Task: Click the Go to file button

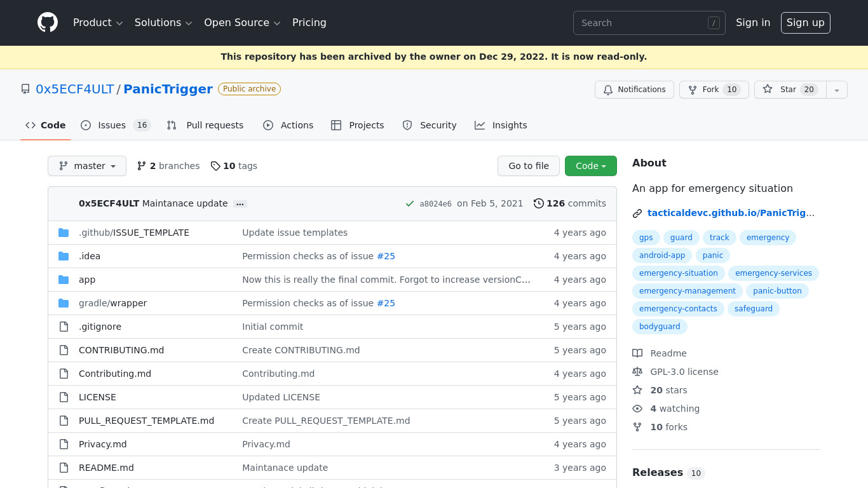Action: tap(529, 166)
